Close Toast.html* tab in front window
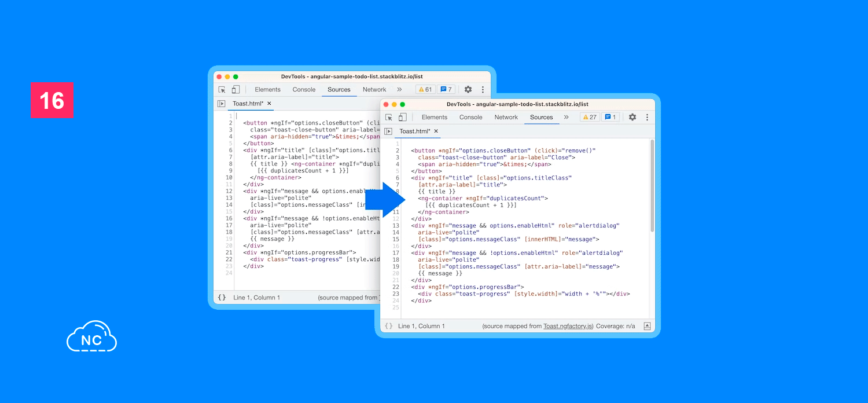 436,131
